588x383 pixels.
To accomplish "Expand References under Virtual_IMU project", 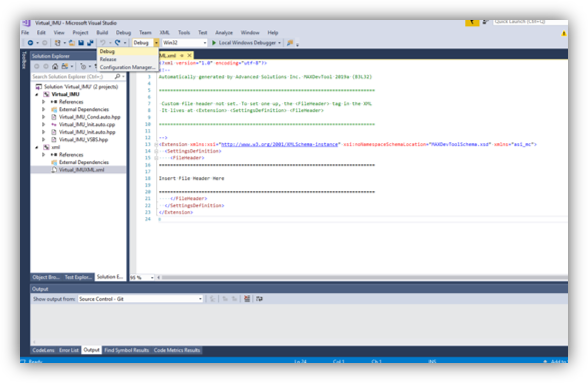I will [x=44, y=102].
